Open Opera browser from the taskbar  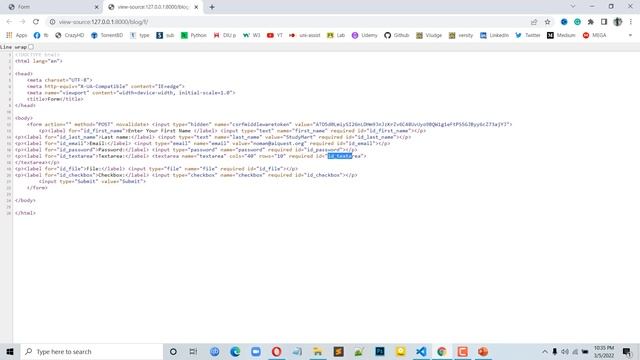(x=276, y=351)
